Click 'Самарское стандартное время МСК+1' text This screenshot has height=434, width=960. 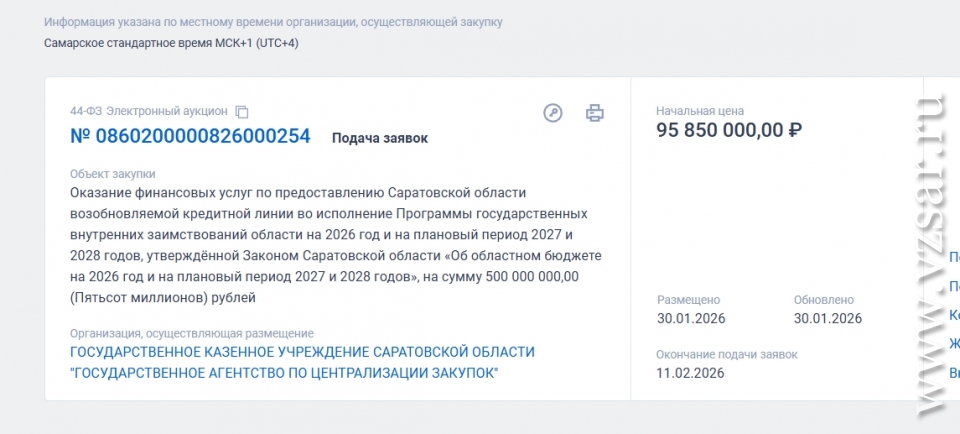pos(171,43)
